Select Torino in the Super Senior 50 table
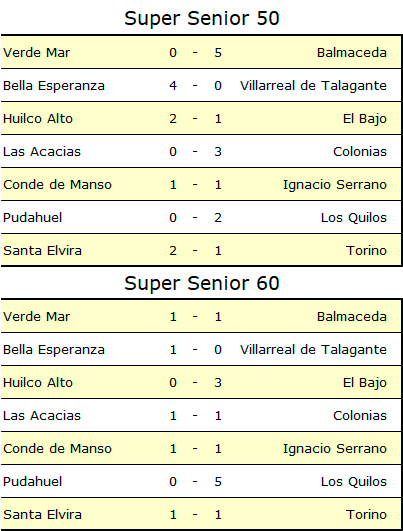The width and height of the screenshot is (403, 531). (x=366, y=251)
